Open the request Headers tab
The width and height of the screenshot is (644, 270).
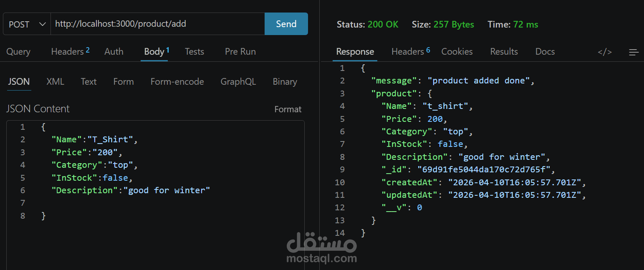[x=70, y=52]
